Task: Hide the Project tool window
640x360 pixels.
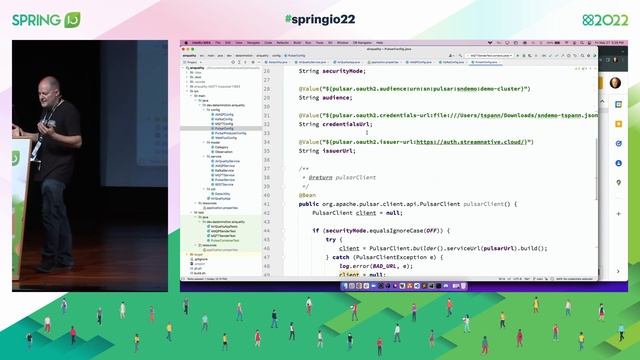Action: click(x=259, y=62)
